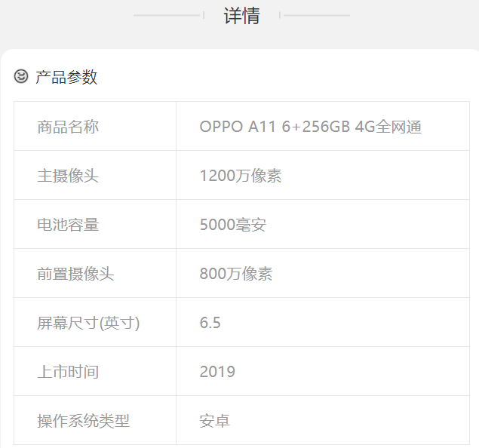Select the 2019 release year value
This screenshot has height=448, width=479.
217,372
